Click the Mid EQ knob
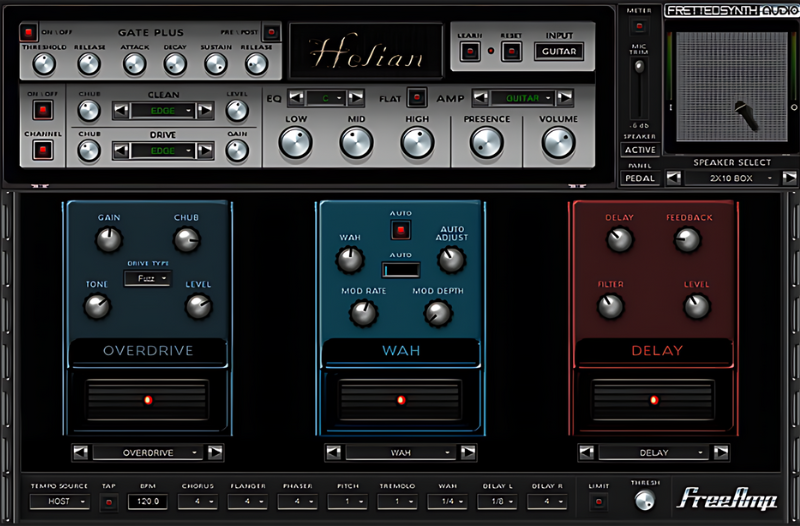 coord(356,143)
